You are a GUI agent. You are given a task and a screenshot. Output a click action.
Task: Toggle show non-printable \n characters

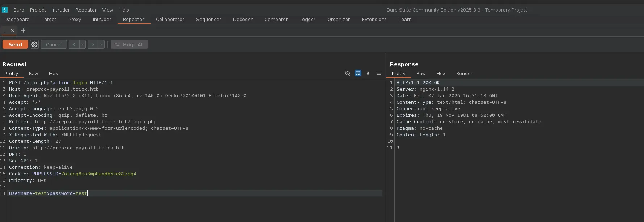click(368, 73)
